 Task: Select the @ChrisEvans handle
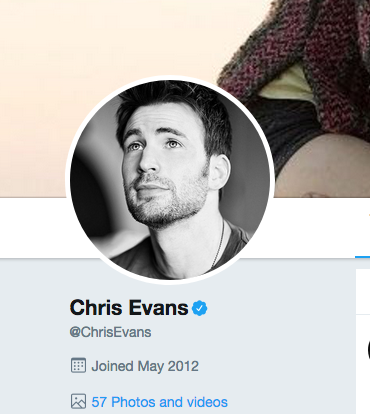coord(110,332)
